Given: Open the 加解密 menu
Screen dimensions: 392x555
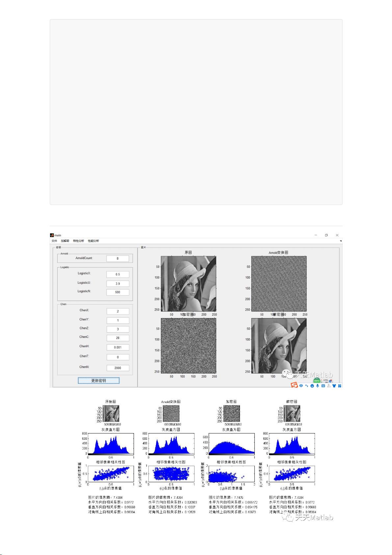Looking at the screenshot, I should pos(65,241).
